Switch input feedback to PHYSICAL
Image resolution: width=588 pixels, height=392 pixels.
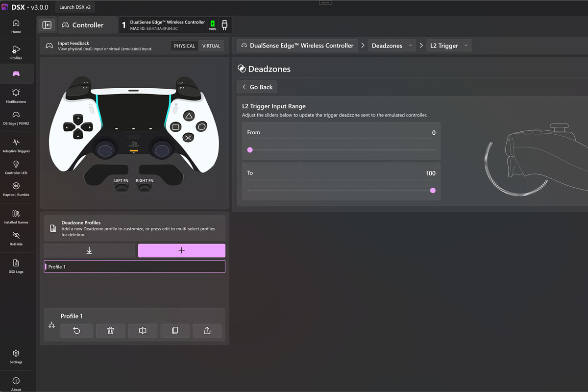tap(184, 46)
